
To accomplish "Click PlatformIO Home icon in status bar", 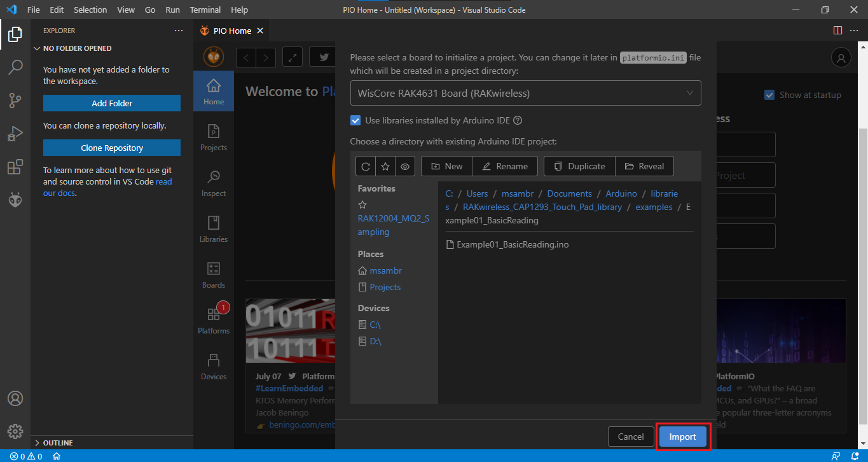I will point(57,456).
